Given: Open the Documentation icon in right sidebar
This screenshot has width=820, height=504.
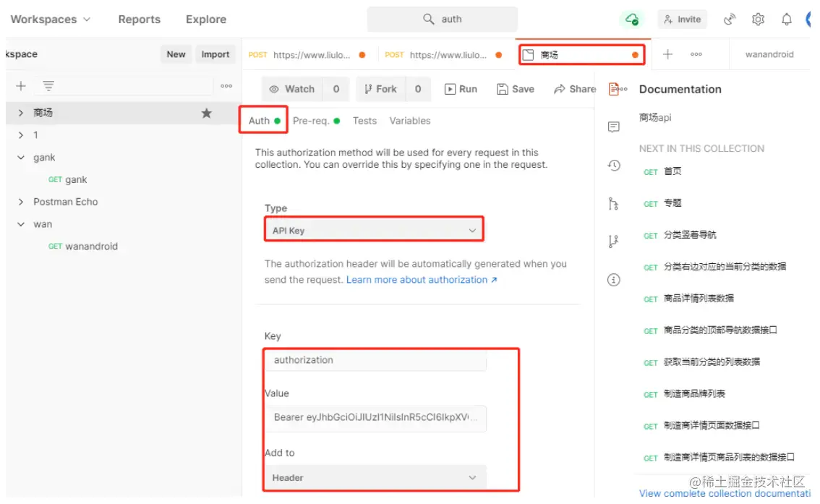Looking at the screenshot, I should pyautogui.click(x=614, y=90).
